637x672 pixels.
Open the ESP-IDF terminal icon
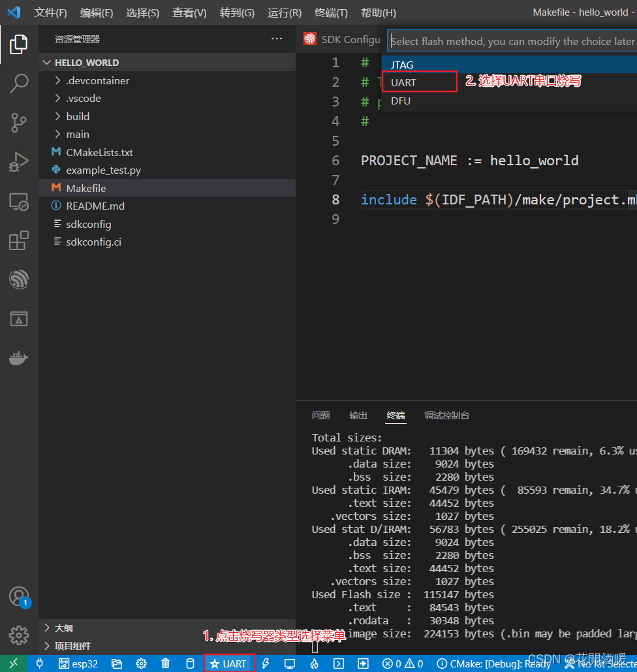point(339,664)
